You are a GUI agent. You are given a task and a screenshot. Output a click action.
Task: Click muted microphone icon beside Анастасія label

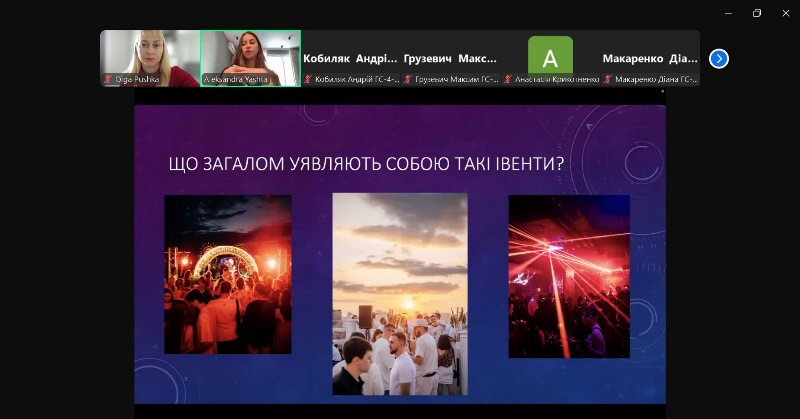tap(508, 79)
